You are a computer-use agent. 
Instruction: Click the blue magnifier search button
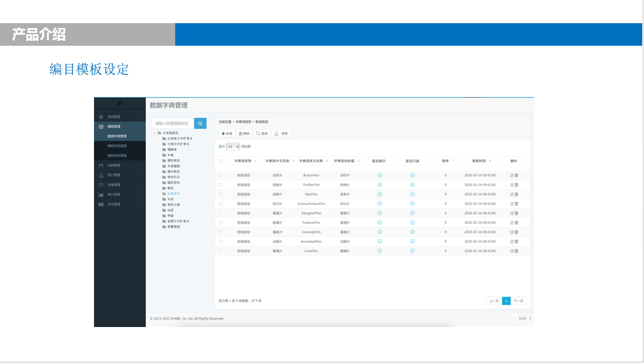click(x=200, y=123)
